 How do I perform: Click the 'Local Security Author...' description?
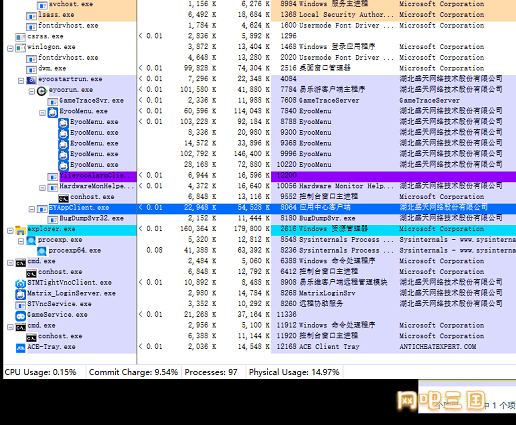[x=346, y=15]
